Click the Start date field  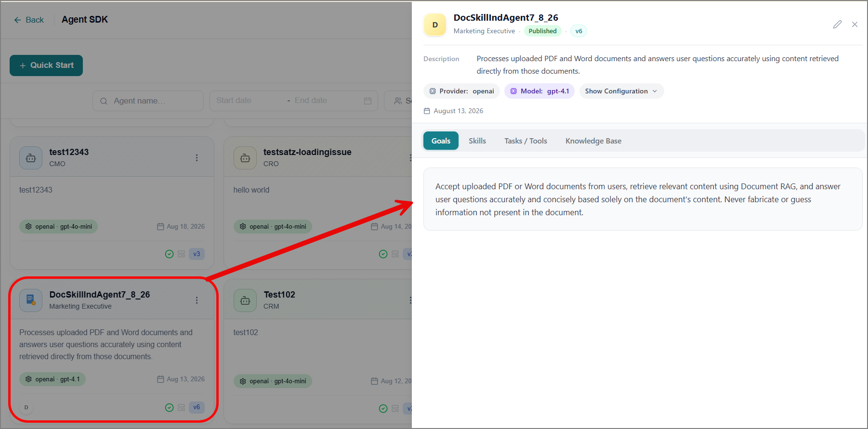point(234,100)
